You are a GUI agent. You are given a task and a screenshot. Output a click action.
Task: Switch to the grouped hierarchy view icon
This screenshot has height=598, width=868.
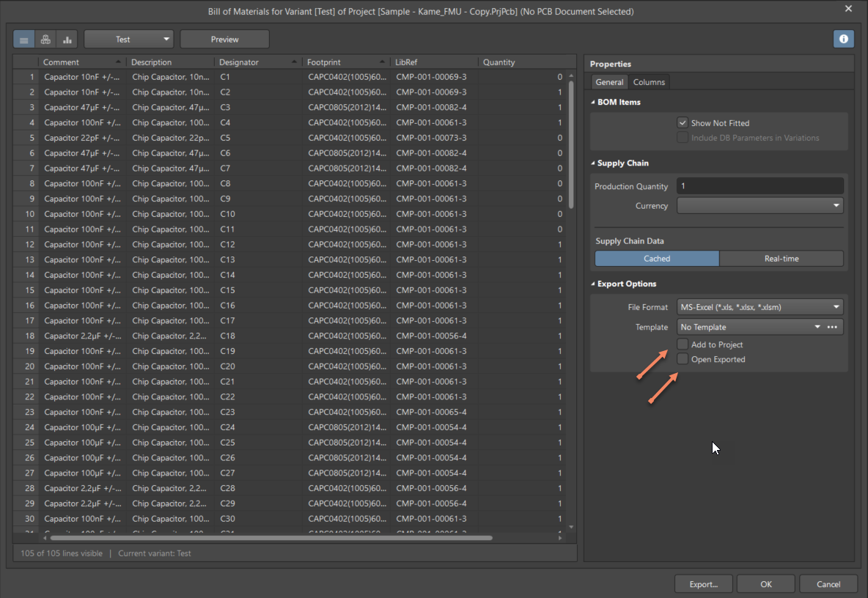(45, 40)
